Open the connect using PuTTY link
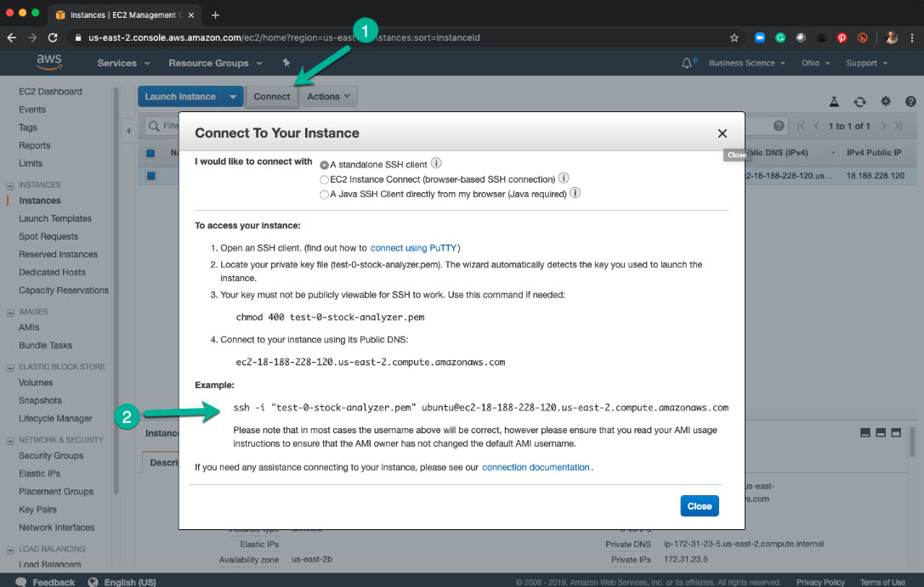Image resolution: width=924 pixels, height=587 pixels. coord(414,248)
